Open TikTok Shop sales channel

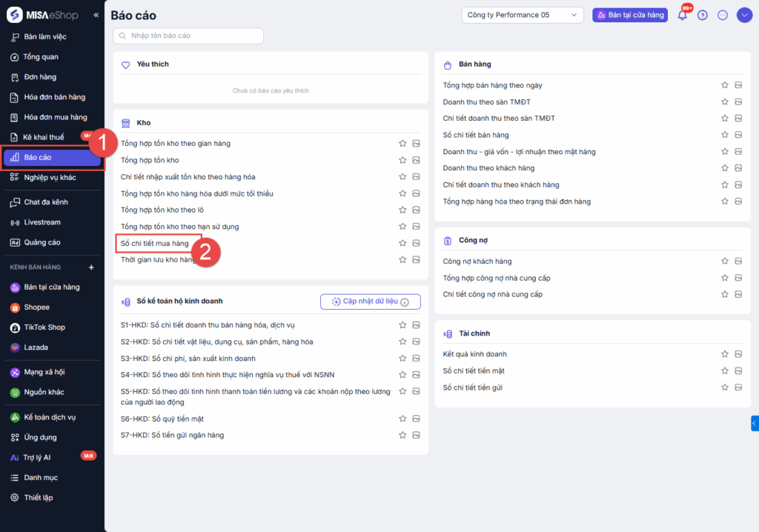[44, 327]
